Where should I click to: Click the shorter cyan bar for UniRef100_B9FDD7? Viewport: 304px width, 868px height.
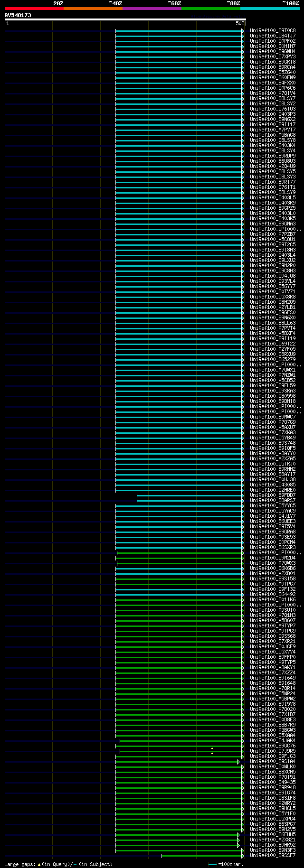tap(190, 495)
